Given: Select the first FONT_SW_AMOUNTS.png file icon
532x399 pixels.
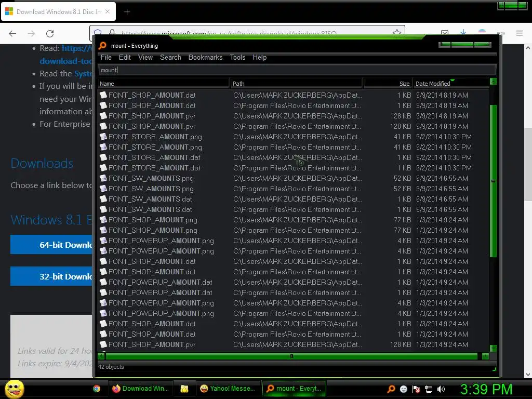Looking at the screenshot, I should point(103,178).
